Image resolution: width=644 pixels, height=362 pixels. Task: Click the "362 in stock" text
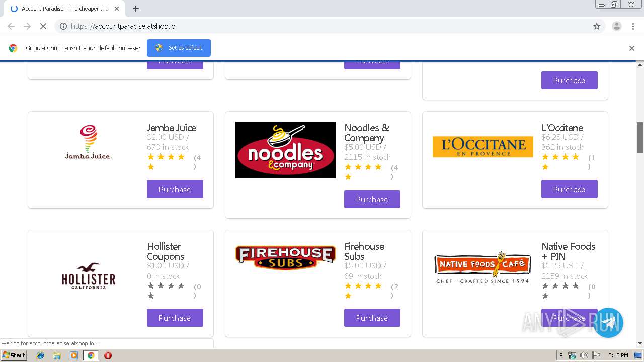click(x=562, y=147)
